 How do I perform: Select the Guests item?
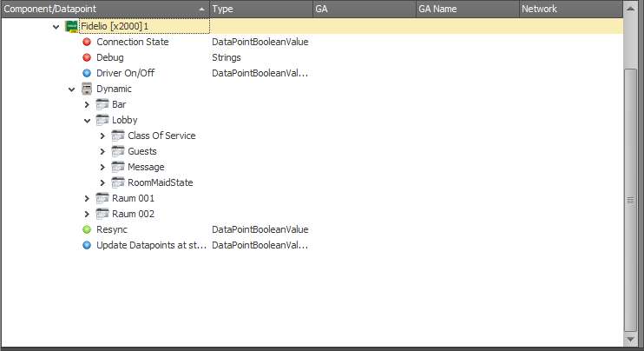(142, 151)
